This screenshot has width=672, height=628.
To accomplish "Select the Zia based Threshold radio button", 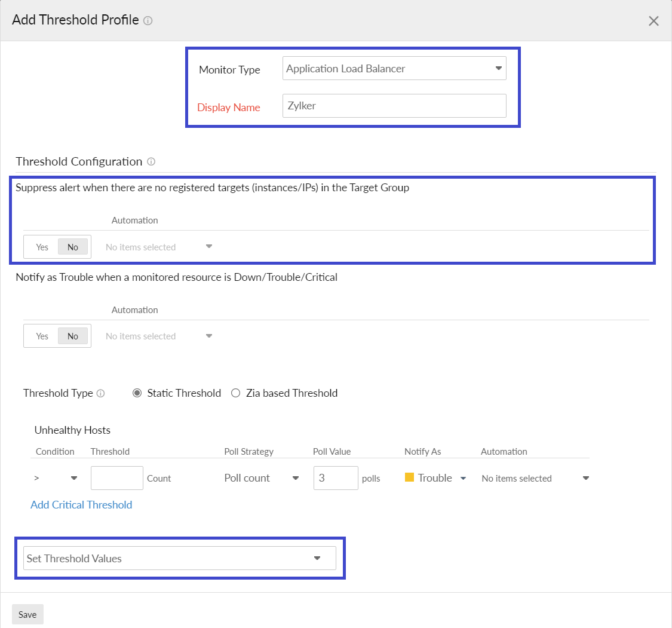I will pos(236,393).
